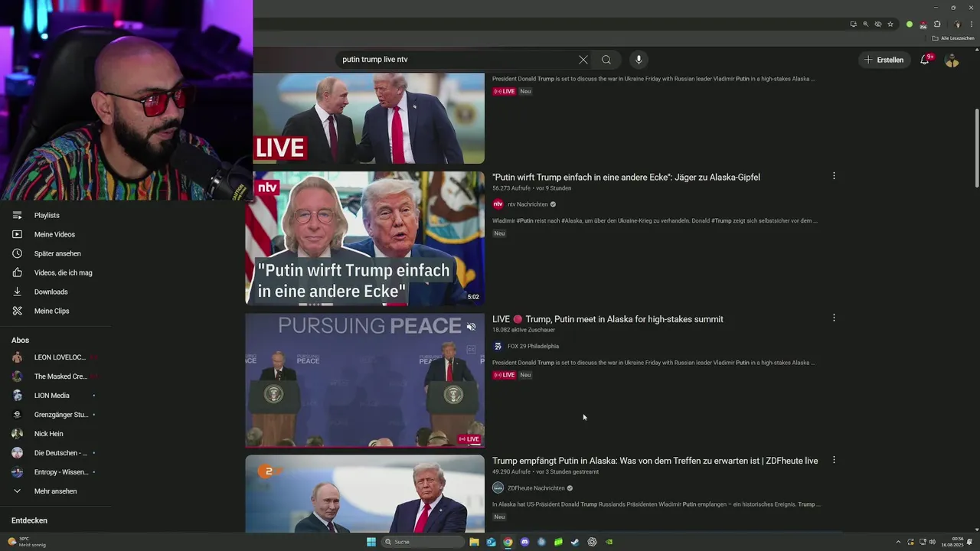Expand Mehr ansehen subscriptions list
The width and height of the screenshot is (980, 551).
tap(55, 491)
